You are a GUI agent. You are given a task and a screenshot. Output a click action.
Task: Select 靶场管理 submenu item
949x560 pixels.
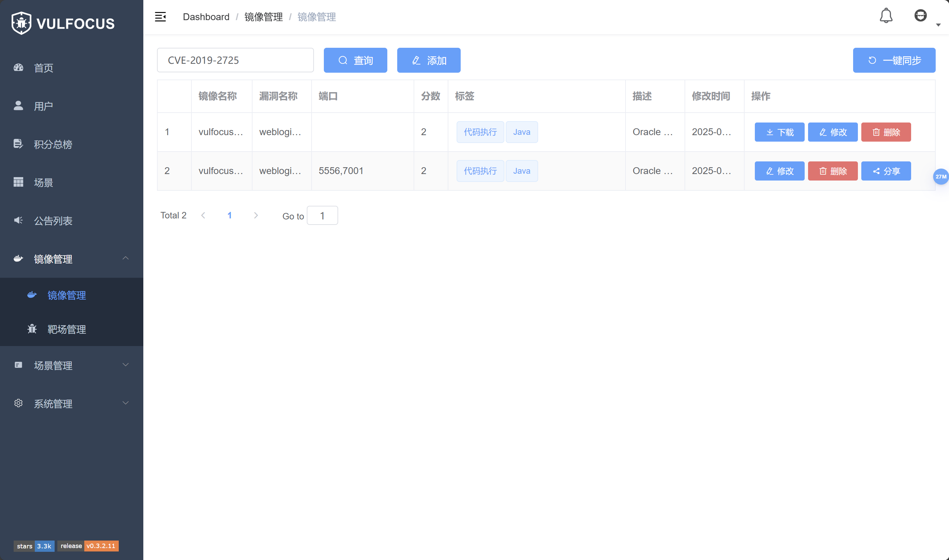[x=67, y=329]
